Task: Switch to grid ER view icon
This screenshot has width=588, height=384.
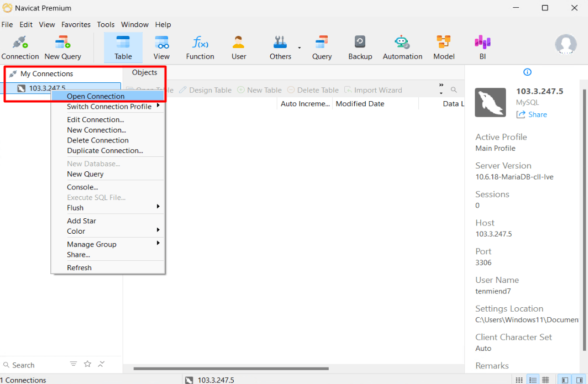Action: pos(545,380)
